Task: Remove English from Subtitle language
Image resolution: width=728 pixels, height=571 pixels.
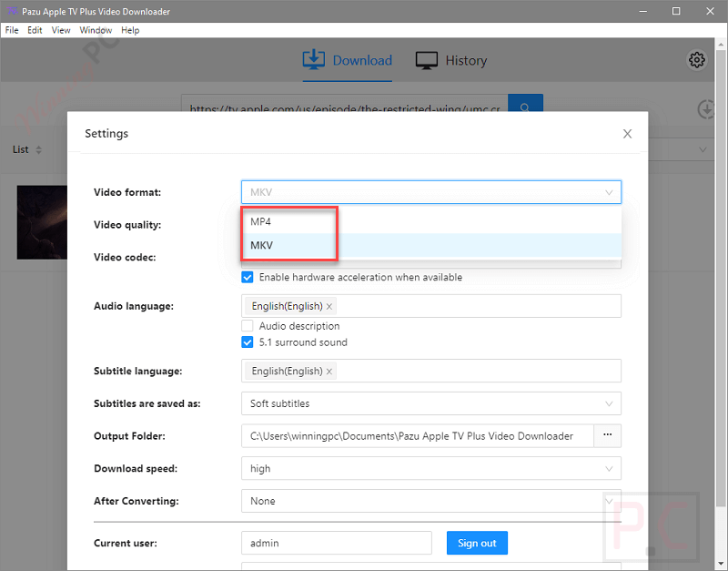Action: click(x=329, y=372)
